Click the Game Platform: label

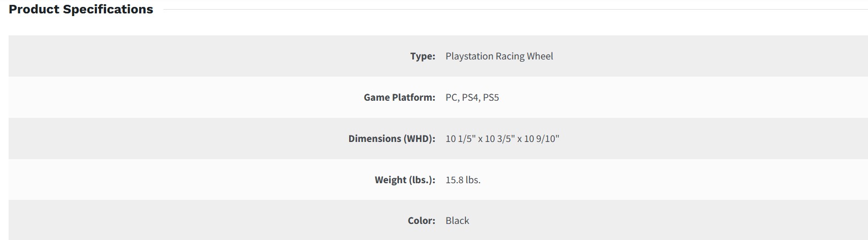[399, 97]
